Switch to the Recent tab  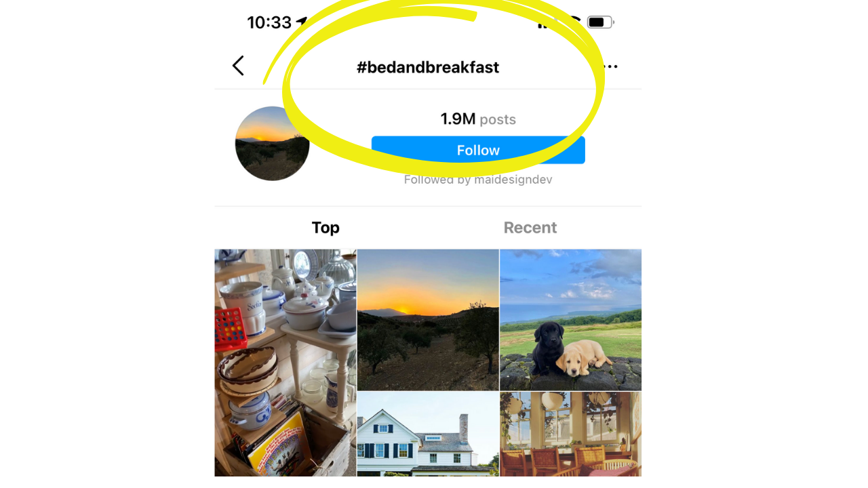tap(530, 228)
